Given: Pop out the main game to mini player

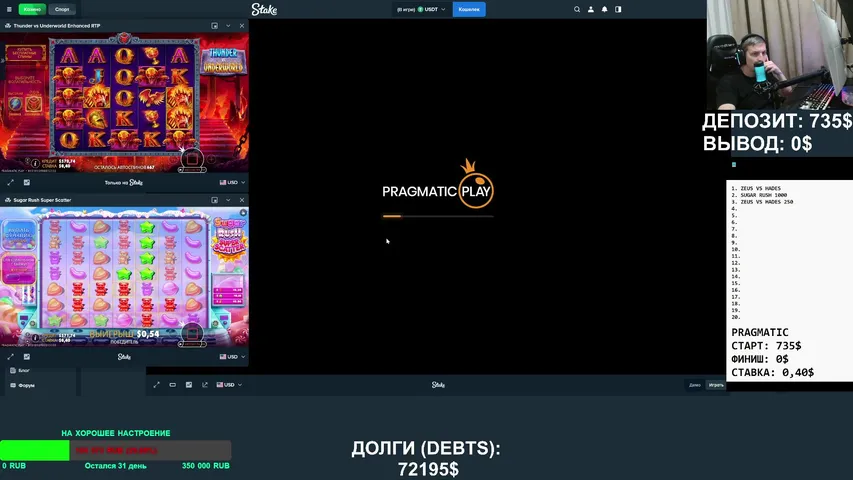Looking at the screenshot, I should point(205,385).
